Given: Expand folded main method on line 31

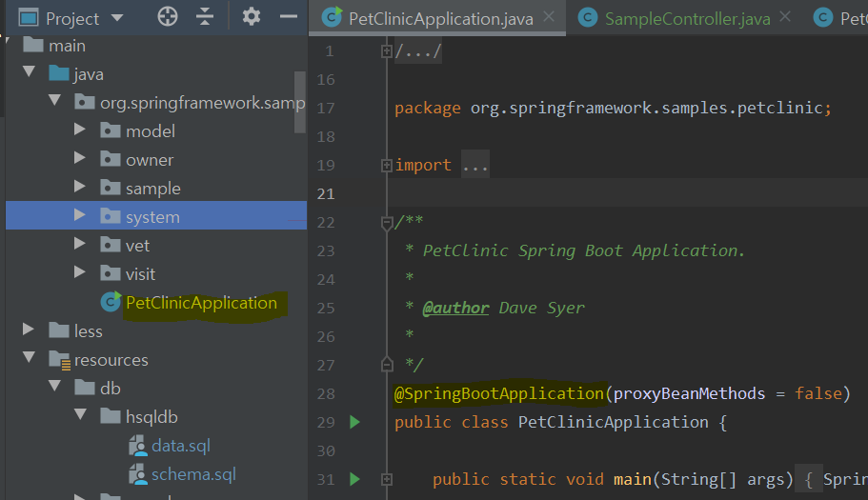Looking at the screenshot, I should coord(387,480).
